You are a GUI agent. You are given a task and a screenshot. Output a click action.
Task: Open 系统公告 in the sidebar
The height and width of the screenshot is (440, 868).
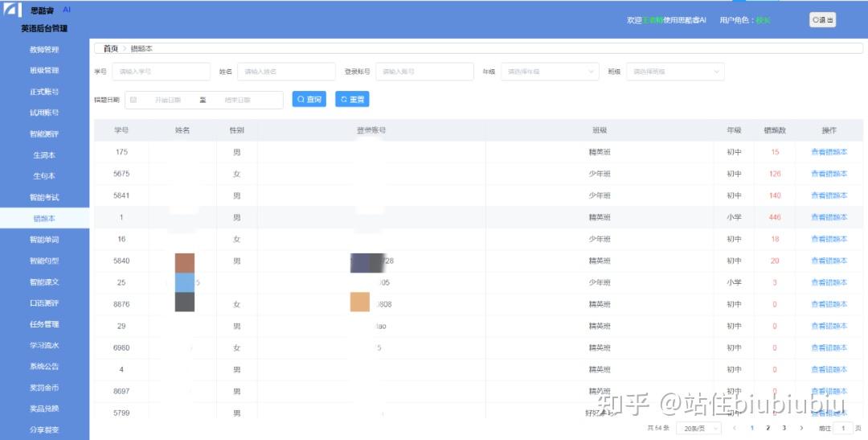tap(44, 366)
